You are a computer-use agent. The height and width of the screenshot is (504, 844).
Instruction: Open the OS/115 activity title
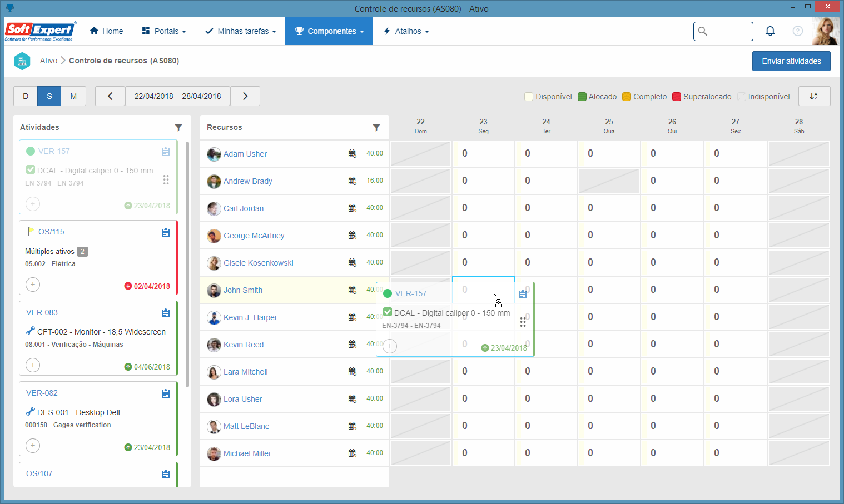[51, 232]
